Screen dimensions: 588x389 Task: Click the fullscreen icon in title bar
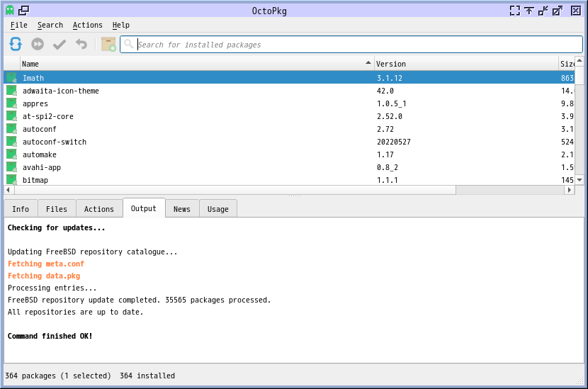point(515,11)
